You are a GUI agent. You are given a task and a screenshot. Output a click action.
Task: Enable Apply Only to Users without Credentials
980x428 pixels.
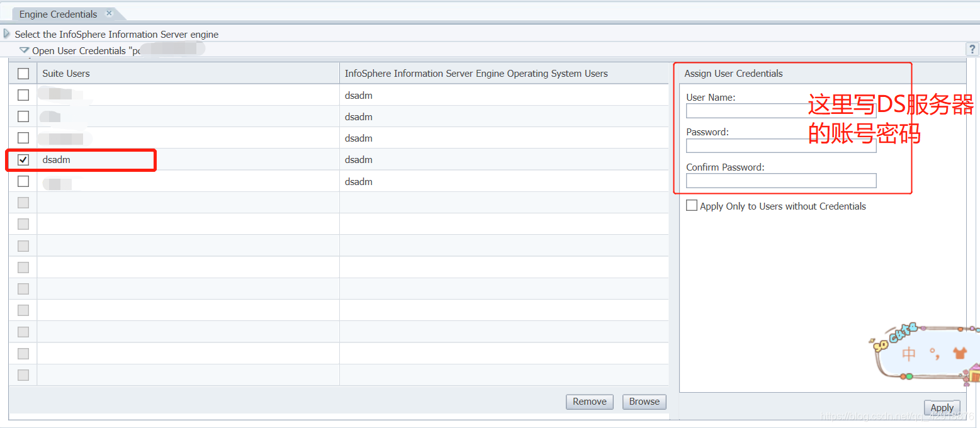(x=692, y=205)
